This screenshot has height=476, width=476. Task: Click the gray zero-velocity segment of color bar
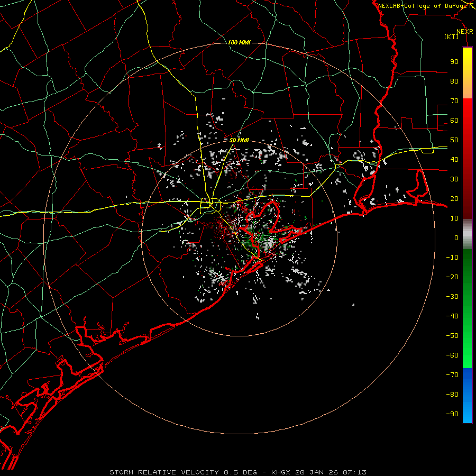point(467,234)
